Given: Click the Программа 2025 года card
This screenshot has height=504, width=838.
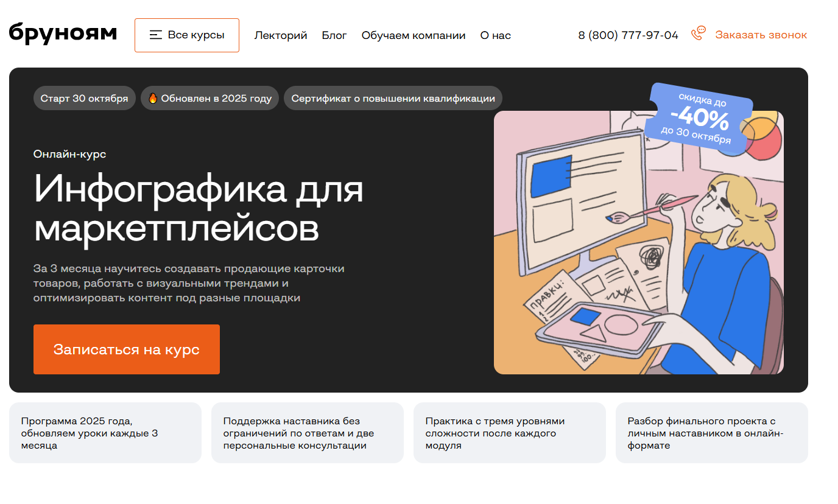Looking at the screenshot, I should coord(105,433).
